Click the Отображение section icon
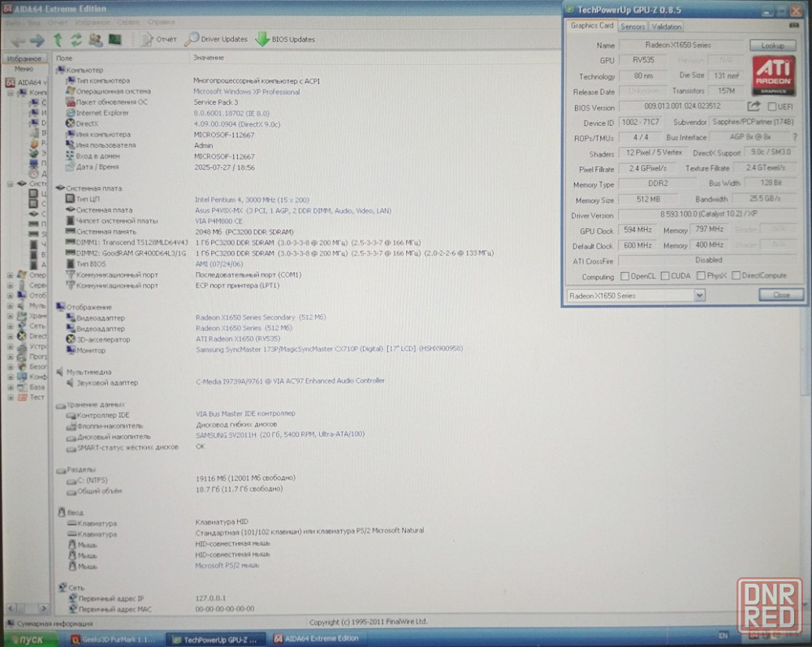 click(60, 307)
